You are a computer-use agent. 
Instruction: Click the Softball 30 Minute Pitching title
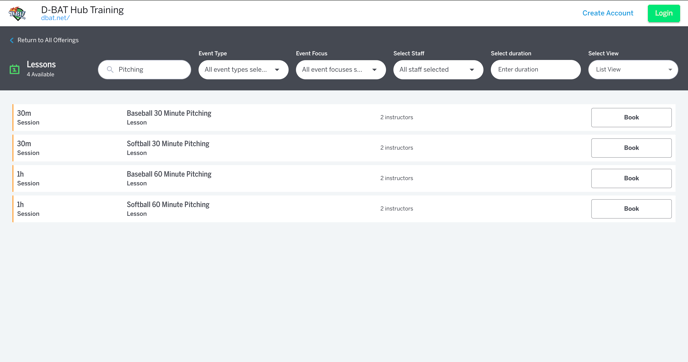[x=168, y=143]
